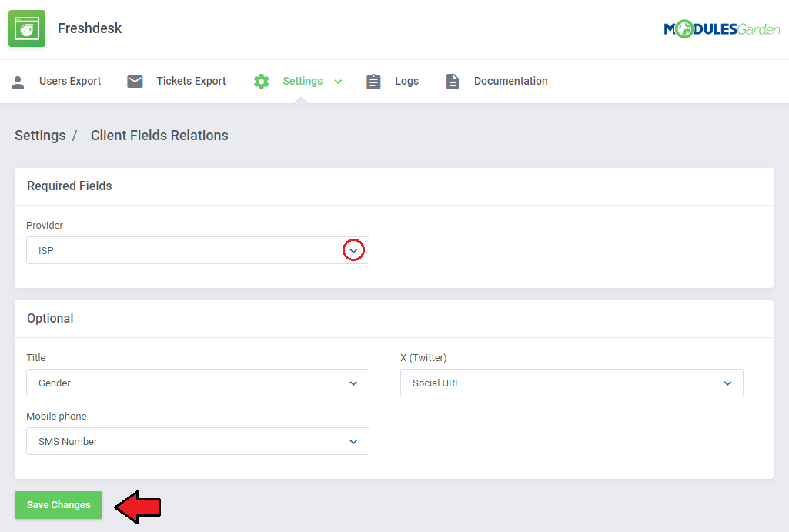Click the green Freshdesk module logo icon
Image resolution: width=789 pixels, height=532 pixels.
[x=27, y=28]
